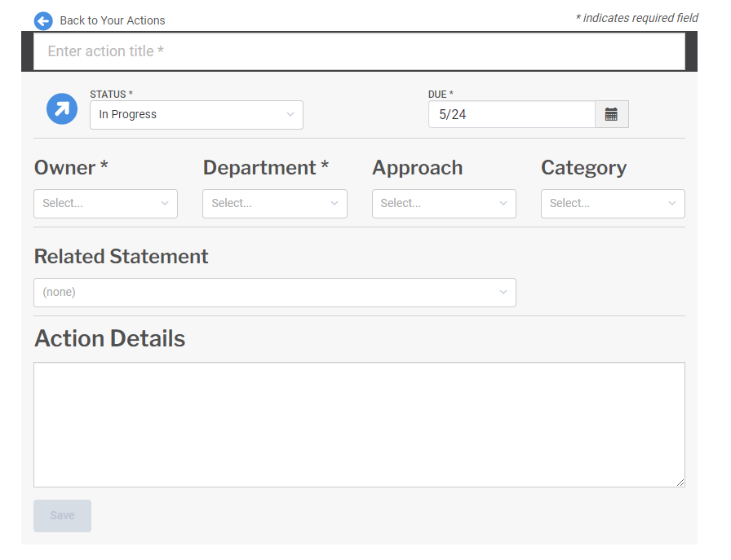Click the chevron on the Owner dropdown
This screenshot has height=560, width=731.
pos(166,203)
